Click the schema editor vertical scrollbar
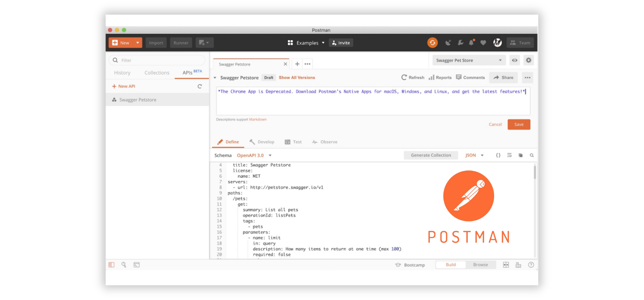Viewport: 644px width, 300px height. [534, 173]
